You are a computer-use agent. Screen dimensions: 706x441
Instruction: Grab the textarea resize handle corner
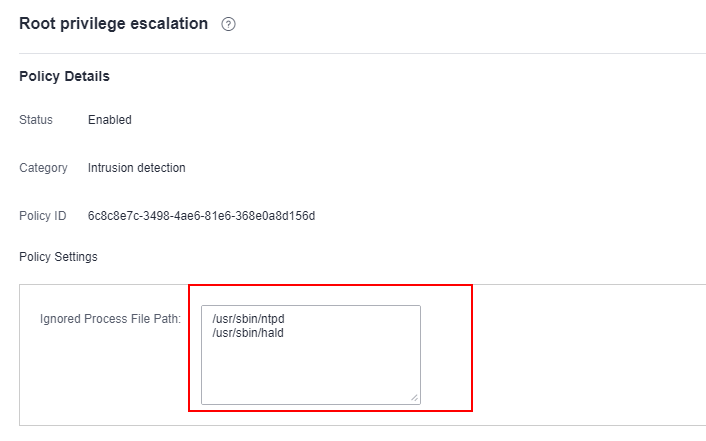click(x=415, y=398)
